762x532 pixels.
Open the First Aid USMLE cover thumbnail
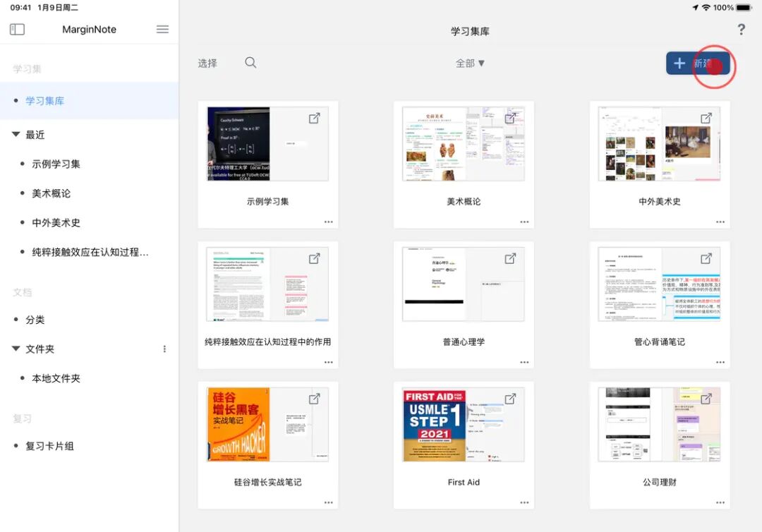(x=434, y=425)
